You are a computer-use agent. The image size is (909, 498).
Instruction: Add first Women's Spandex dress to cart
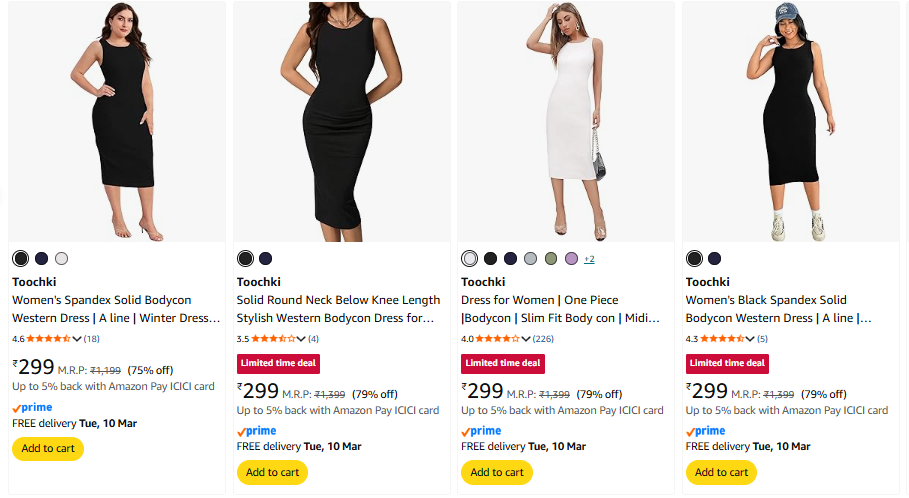(x=48, y=449)
